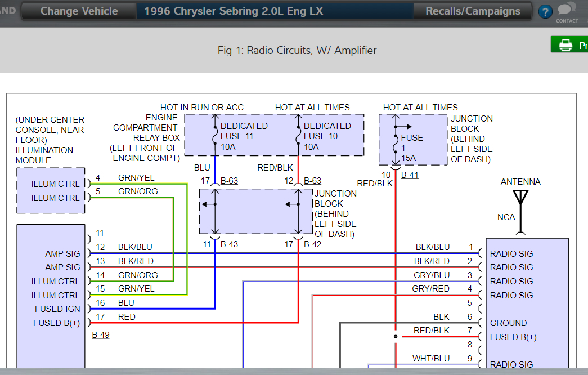Click B-63 link beside the BLU wire
The image size is (588, 375).
pyautogui.click(x=229, y=181)
